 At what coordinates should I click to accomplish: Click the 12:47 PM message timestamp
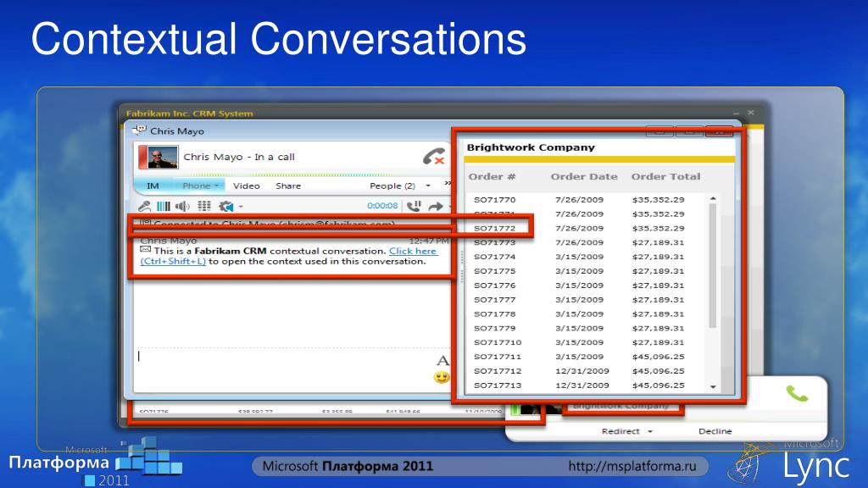[429, 241]
